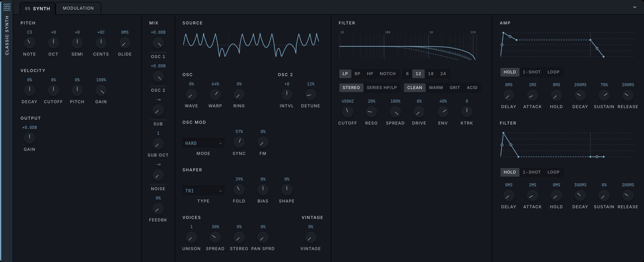This screenshot has height=262, width=644.
Task: Click the filter envelope DECAY knob at 300MS
Action: (580, 196)
